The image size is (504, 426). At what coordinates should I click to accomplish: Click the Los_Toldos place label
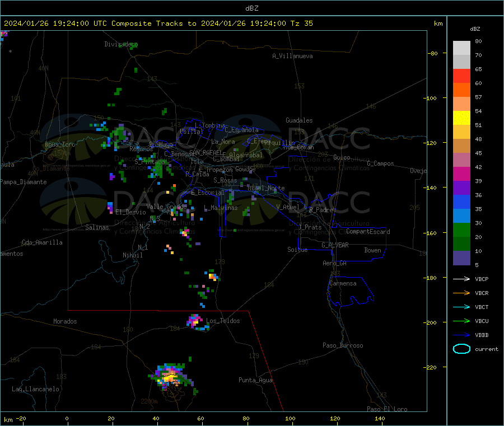pos(223,321)
